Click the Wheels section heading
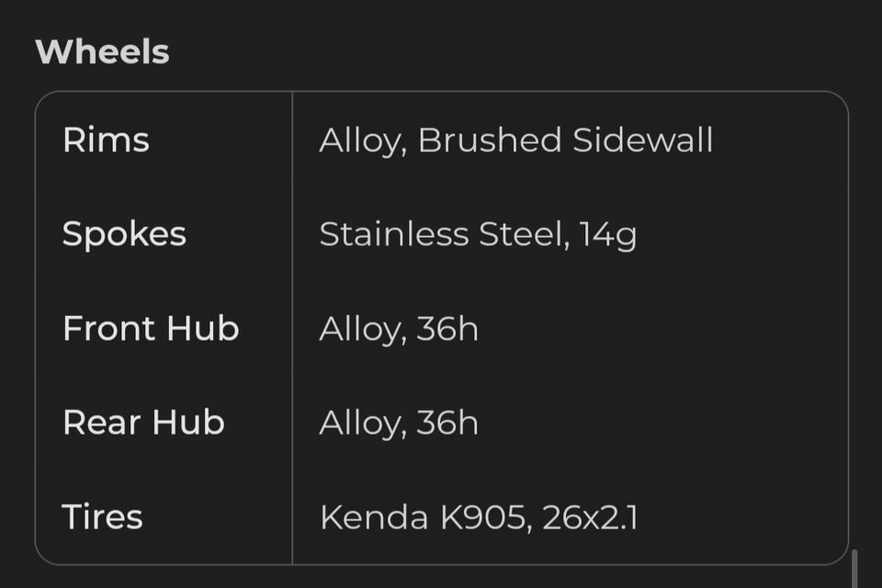Viewport: 882px width, 588px height. pyautogui.click(x=102, y=51)
